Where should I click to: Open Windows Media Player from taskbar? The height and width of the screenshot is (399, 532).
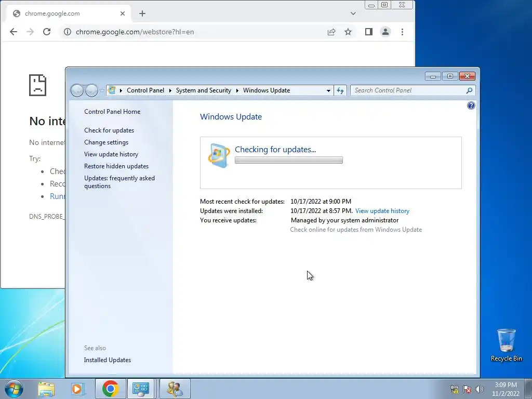[78, 389]
